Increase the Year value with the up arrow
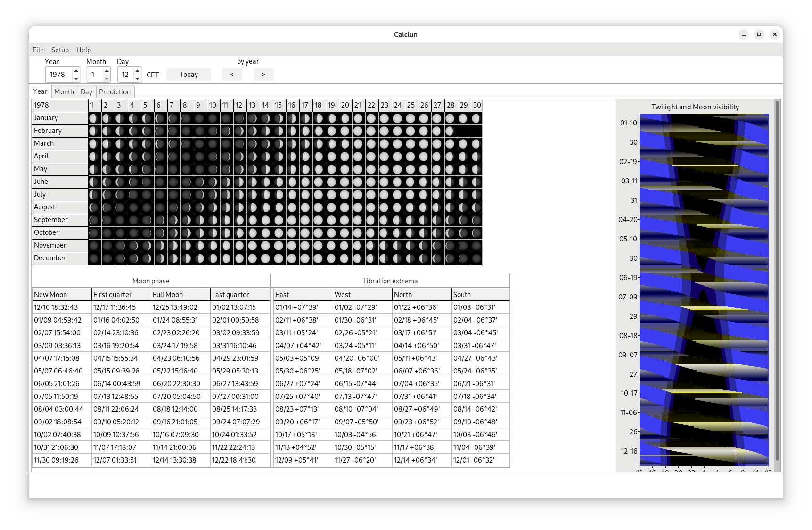This screenshot has width=812, height=530. (76, 71)
